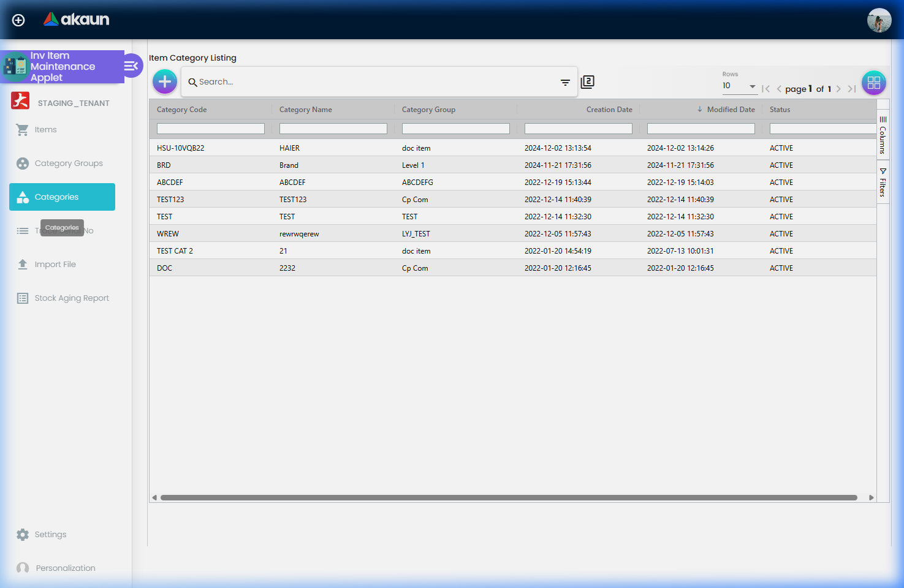This screenshot has width=904, height=588.
Task: Open Settings in the sidebar
Action: pyautogui.click(x=50, y=535)
